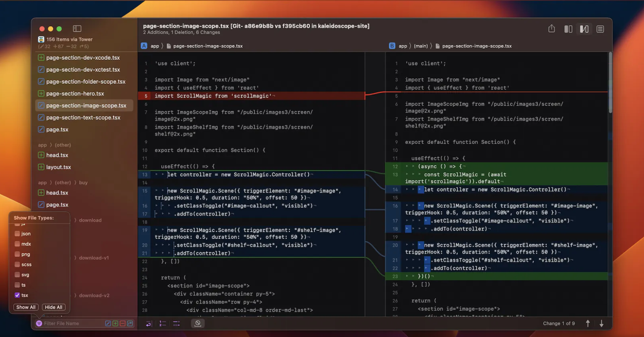Select head.tsx under the buy group
The height and width of the screenshot is (337, 644).
coord(84,193)
